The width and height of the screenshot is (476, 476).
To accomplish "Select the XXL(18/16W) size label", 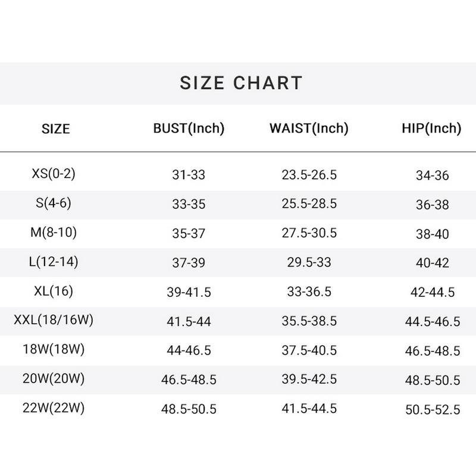I will pos(54,320).
